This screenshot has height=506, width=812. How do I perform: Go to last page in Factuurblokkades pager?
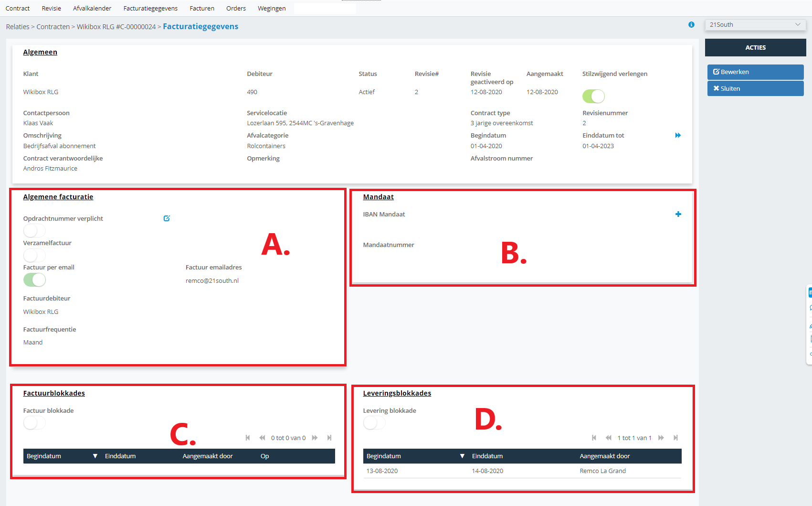pyautogui.click(x=329, y=438)
